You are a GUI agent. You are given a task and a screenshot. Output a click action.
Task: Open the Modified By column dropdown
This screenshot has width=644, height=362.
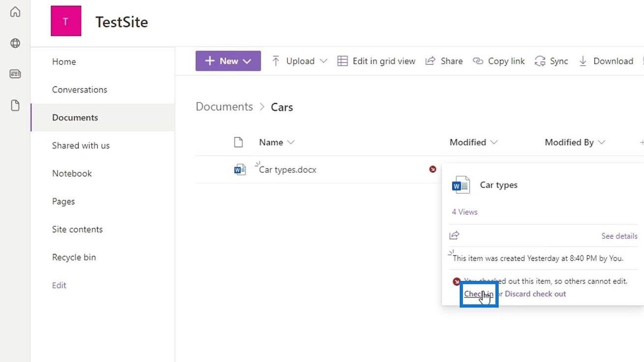pyautogui.click(x=575, y=142)
